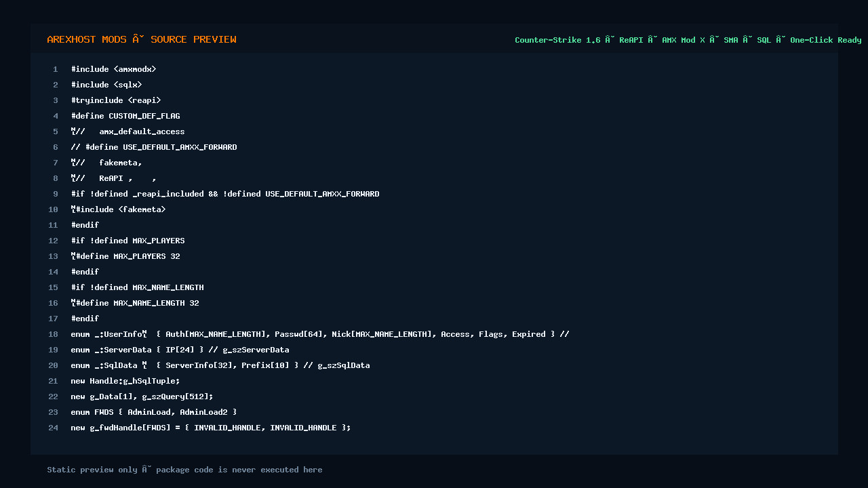
Task: Click the "new g_Data[1], g_szQuery[512];" line
Action: coord(142,396)
